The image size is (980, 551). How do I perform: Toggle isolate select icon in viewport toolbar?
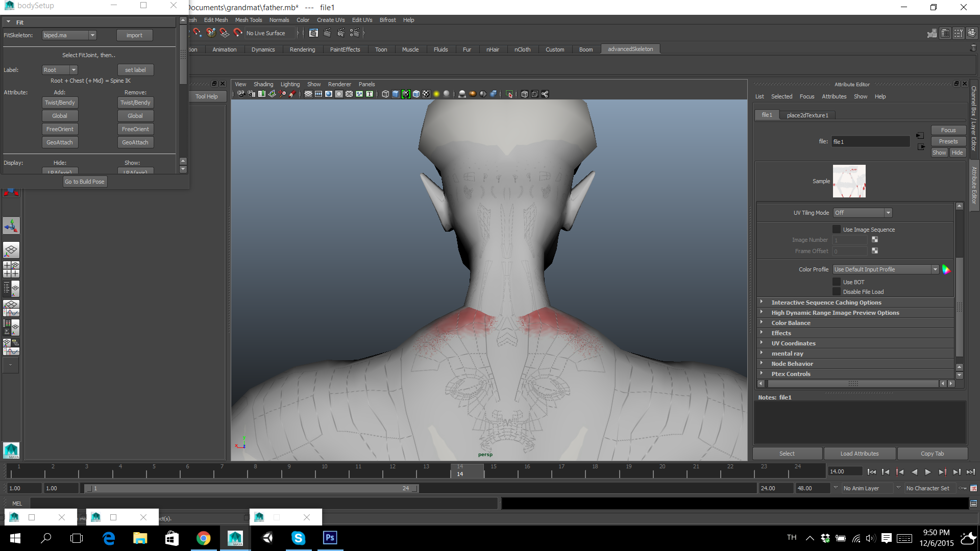[509, 94]
